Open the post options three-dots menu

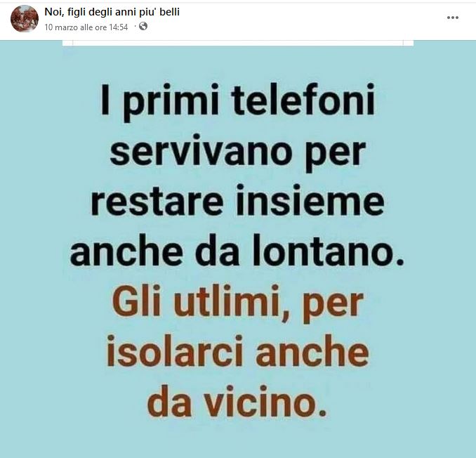point(452,18)
